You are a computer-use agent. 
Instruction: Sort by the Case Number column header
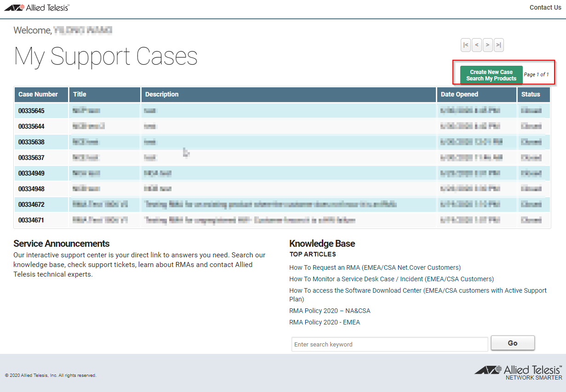[x=38, y=94]
